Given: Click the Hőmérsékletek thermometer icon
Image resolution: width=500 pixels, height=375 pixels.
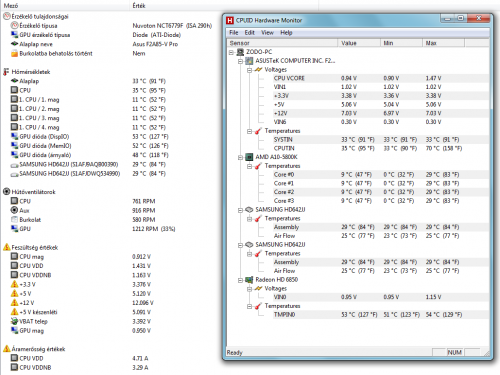Looking at the screenshot, I should (x=6, y=72).
